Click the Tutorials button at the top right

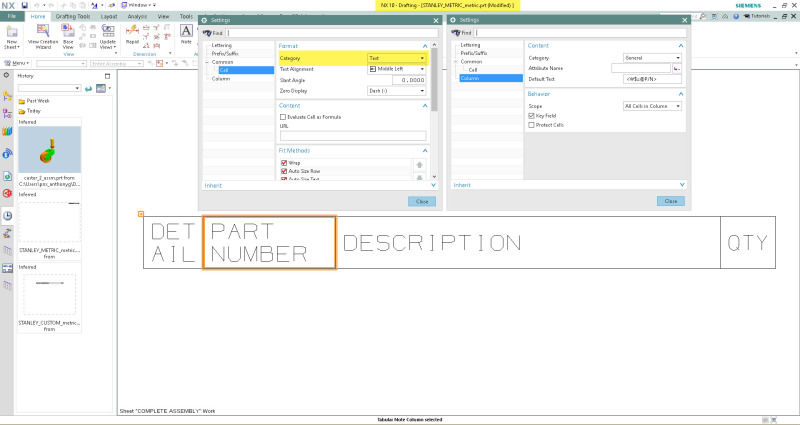pos(756,16)
